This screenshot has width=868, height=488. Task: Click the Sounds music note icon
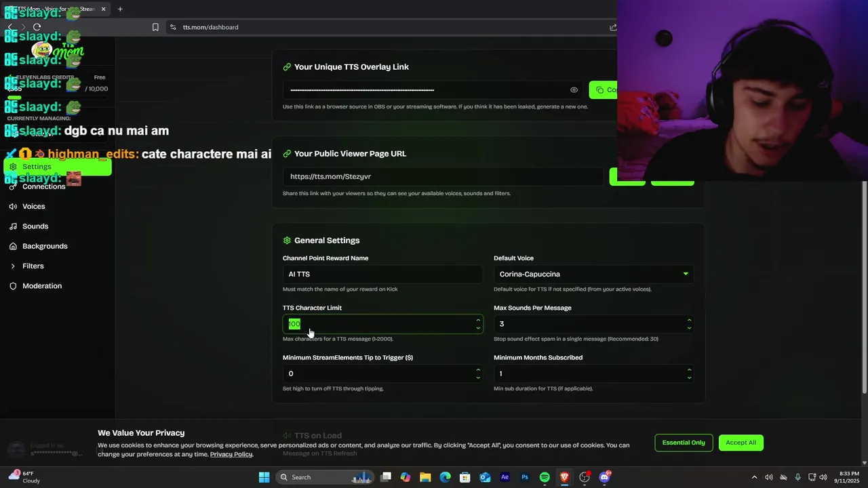[13, 226]
